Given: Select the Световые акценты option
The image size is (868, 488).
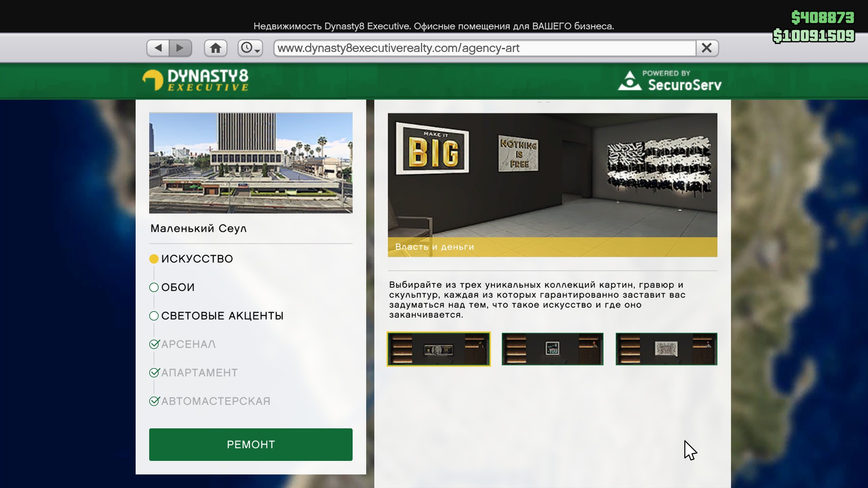Looking at the screenshot, I should point(222,316).
